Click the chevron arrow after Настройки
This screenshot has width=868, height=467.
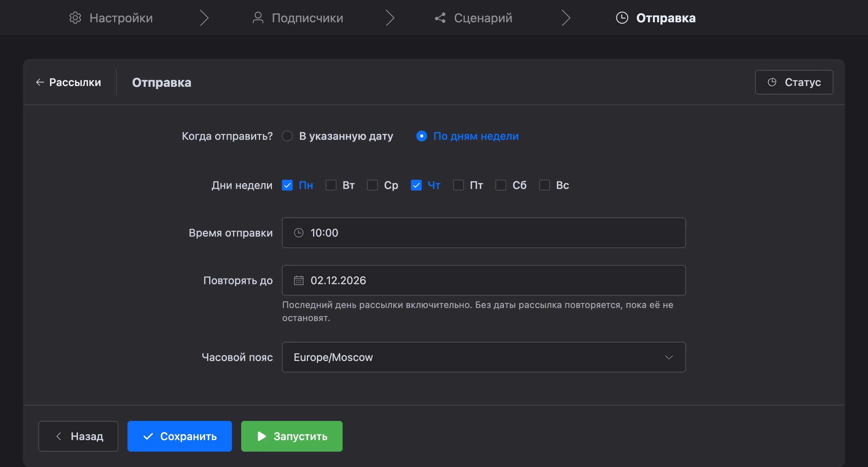click(x=204, y=18)
